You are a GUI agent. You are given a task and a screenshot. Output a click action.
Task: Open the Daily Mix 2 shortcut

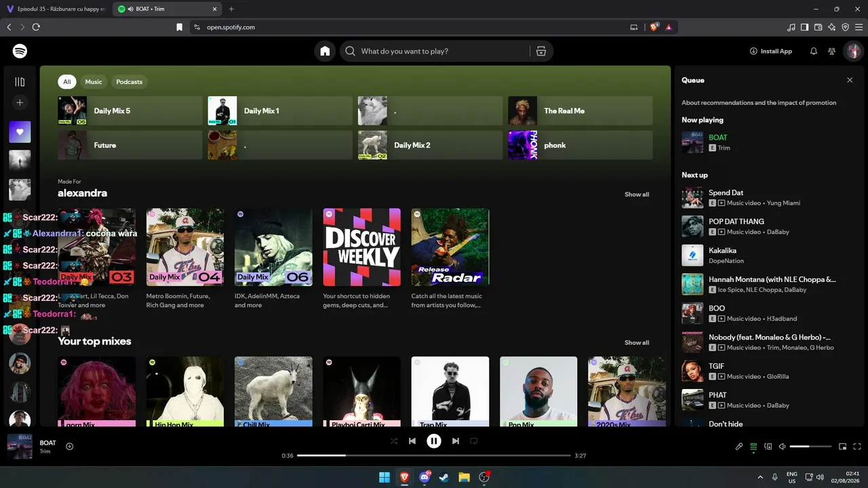pyautogui.click(x=431, y=145)
